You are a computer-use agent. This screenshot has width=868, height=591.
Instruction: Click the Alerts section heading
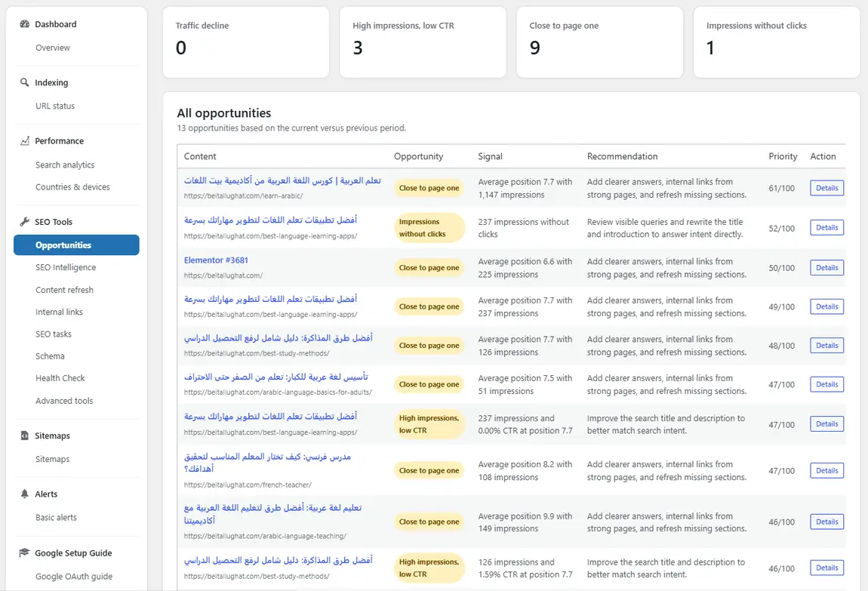tap(46, 494)
